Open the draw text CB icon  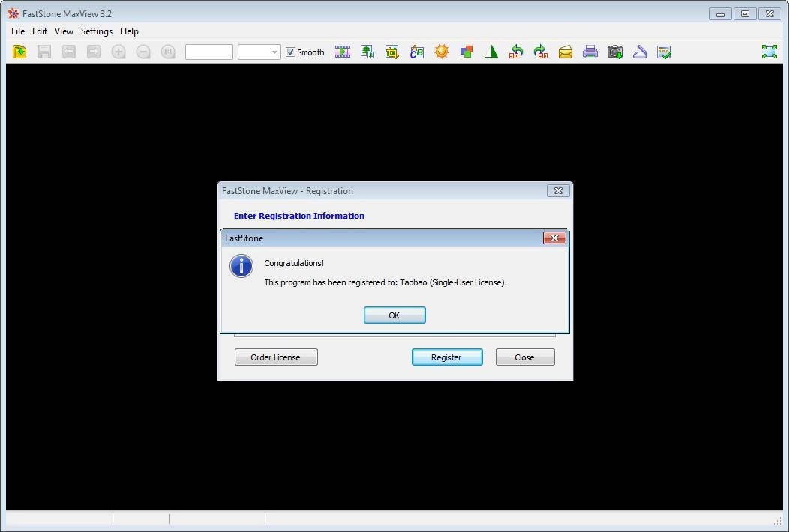(417, 52)
